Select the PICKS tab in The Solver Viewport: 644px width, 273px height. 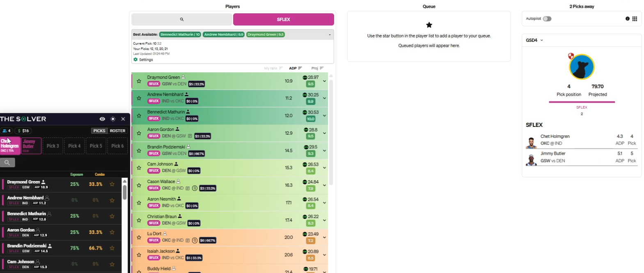[x=99, y=131]
